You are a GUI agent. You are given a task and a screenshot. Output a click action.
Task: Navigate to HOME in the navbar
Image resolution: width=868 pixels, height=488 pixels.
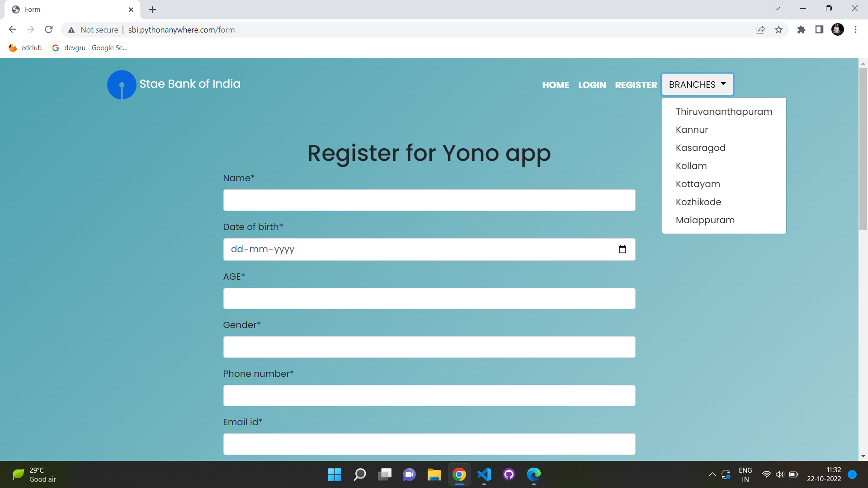click(556, 85)
